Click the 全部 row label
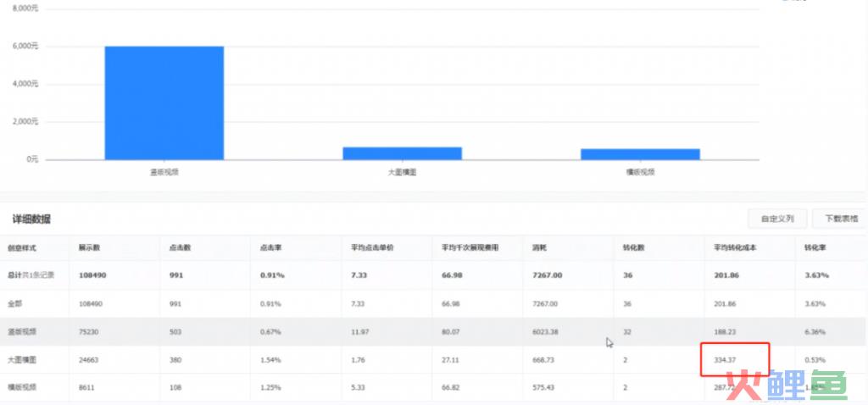The width and height of the screenshot is (868, 405). 14,303
